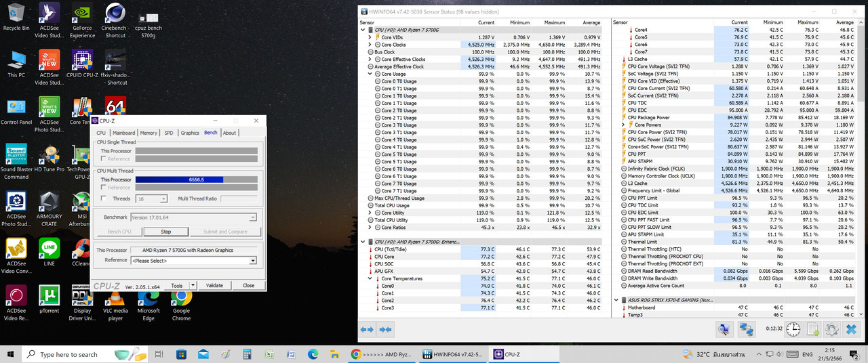Open HWiNFO settings gear icon

click(831, 329)
